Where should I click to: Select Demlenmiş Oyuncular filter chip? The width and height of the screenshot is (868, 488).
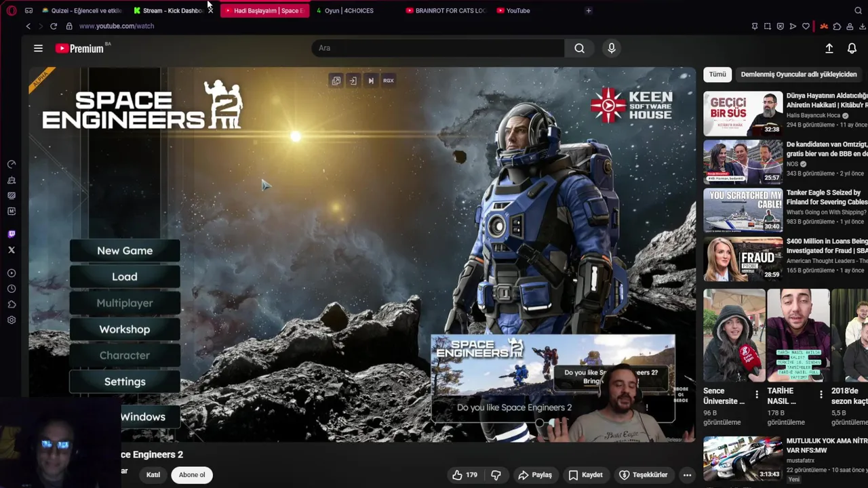799,75
